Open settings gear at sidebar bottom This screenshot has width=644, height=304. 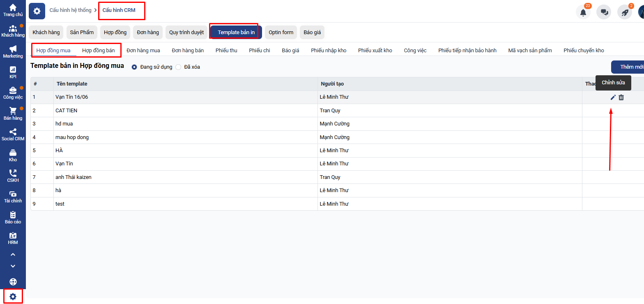tap(13, 296)
